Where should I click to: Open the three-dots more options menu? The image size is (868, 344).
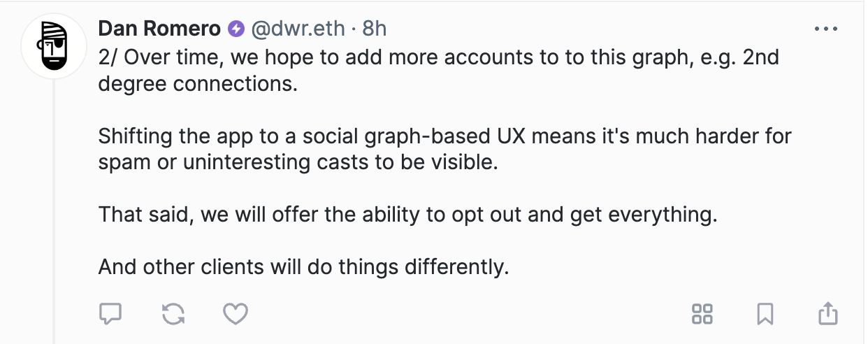[826, 29]
